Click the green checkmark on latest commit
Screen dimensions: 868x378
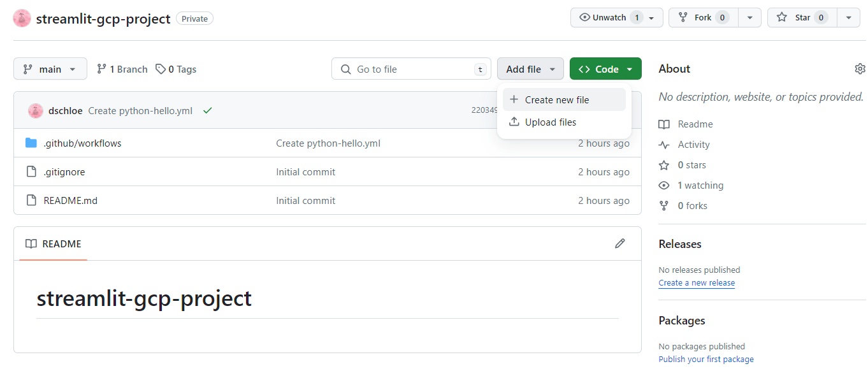(207, 110)
